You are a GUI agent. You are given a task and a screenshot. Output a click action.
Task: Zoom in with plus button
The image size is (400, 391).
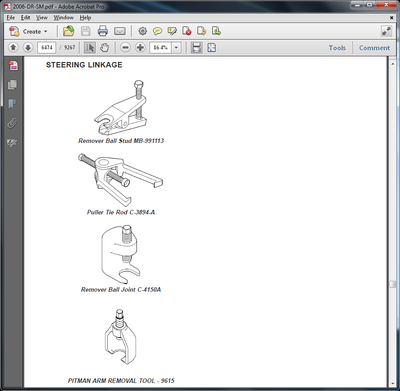pos(140,48)
